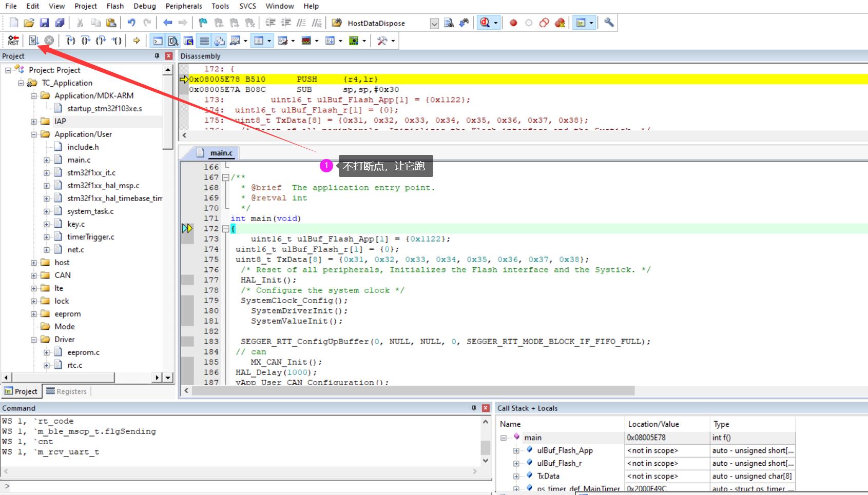The height and width of the screenshot is (495, 868).
Task: Open the Serial windows dropdown arrow
Action: [x=293, y=41]
